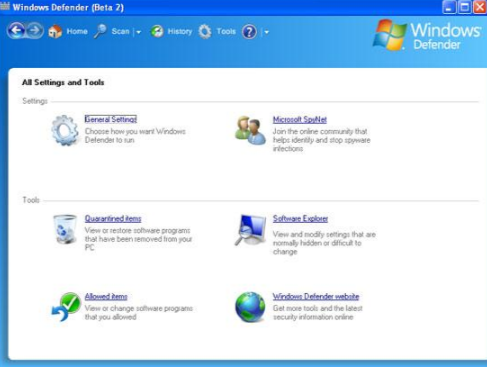Open the Tools label in toolbar
This screenshot has height=367, width=487.
coord(226,31)
